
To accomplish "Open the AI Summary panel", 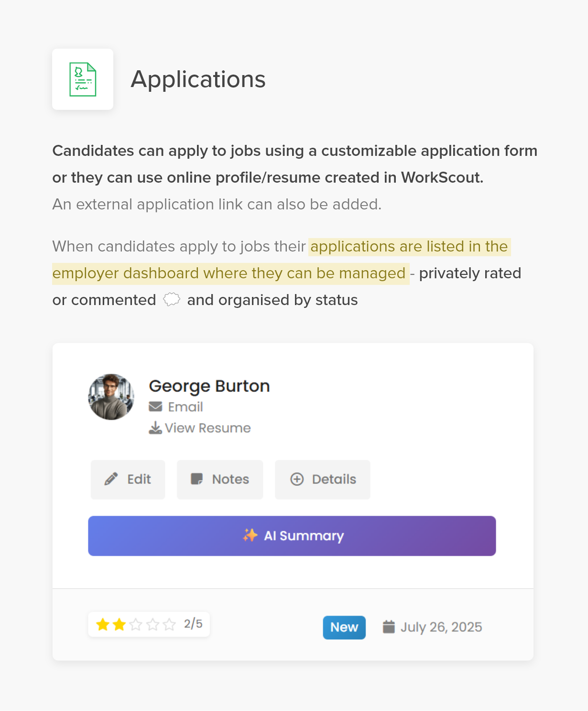I will pos(292,536).
